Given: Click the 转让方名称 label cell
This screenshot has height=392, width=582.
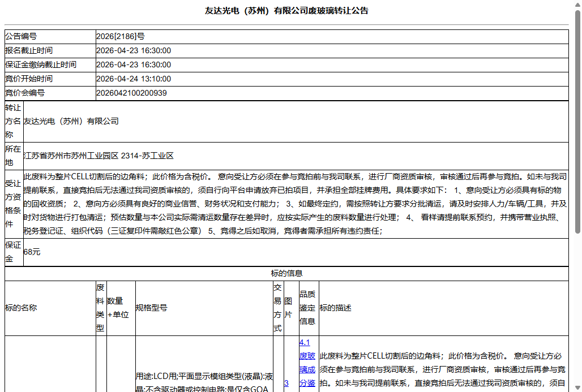Looking at the screenshot, I should pos(14,121).
